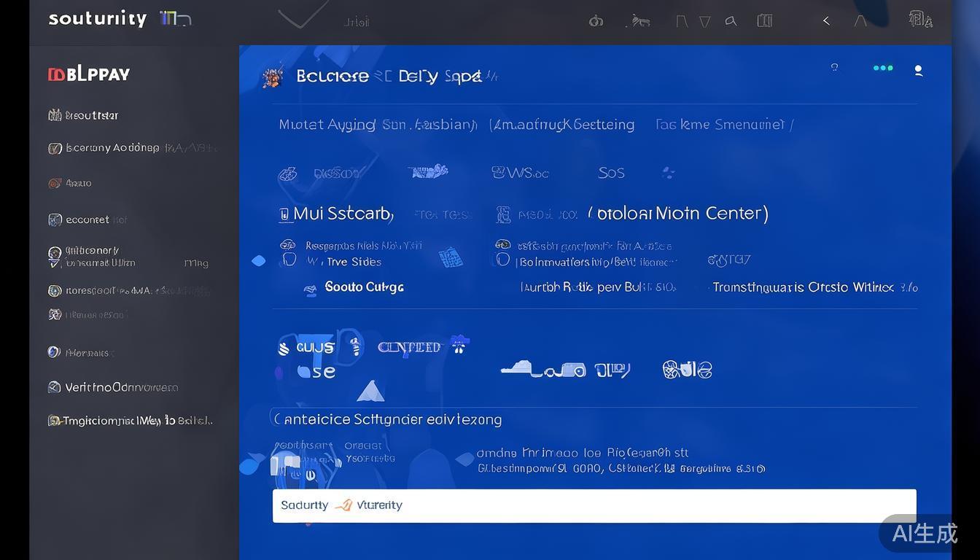Open the user profile icon in header
Viewport: 980px width, 560px height.
[918, 70]
